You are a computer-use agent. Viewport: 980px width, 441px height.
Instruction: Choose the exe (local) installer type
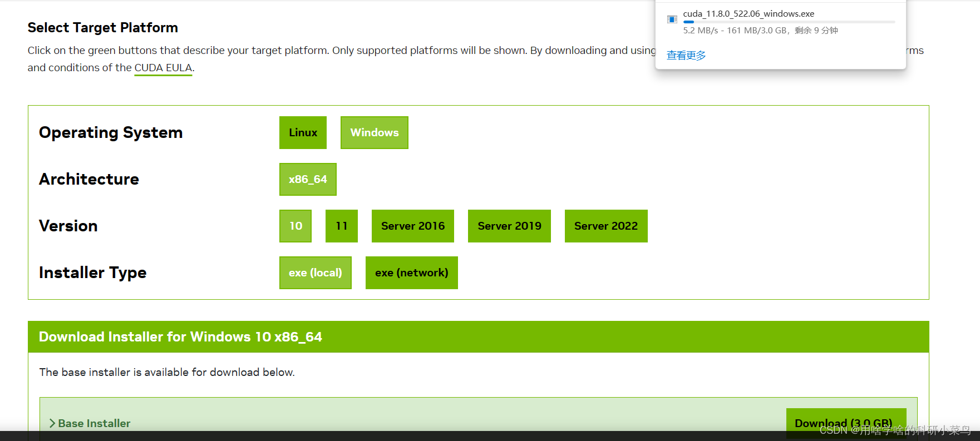pyautogui.click(x=316, y=272)
